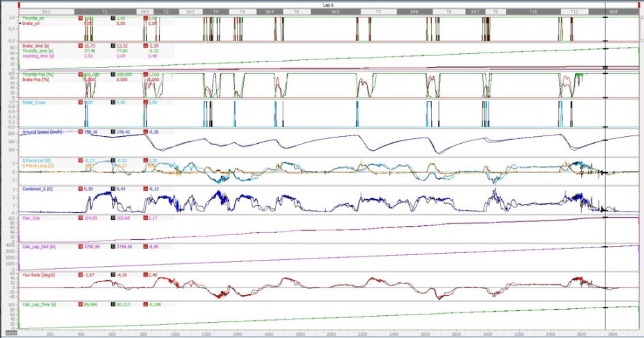Click the vertical cursor line in the Str8 section
The height and width of the screenshot is (338, 644).
coord(606,173)
